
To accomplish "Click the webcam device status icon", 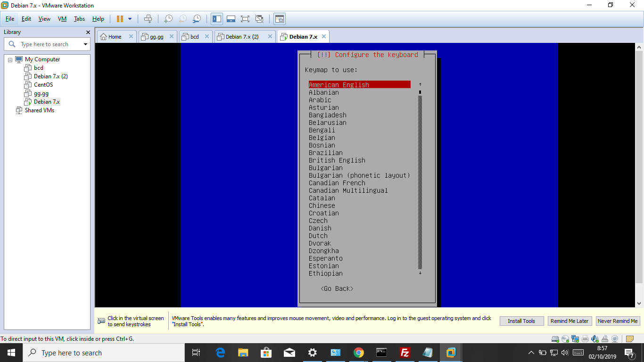I will pos(615,339).
